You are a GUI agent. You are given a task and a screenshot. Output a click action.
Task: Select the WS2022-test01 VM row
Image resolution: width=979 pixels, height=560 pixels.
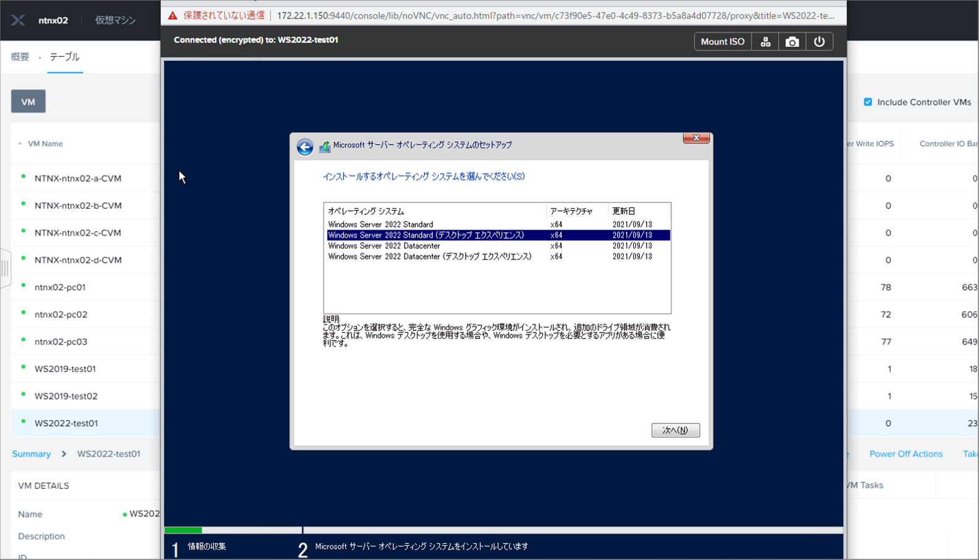point(85,423)
